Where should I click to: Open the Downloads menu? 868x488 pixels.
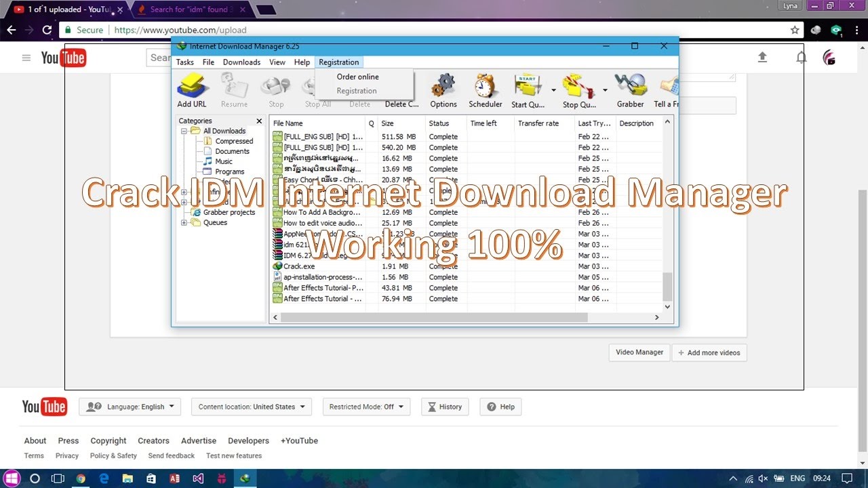[241, 62]
